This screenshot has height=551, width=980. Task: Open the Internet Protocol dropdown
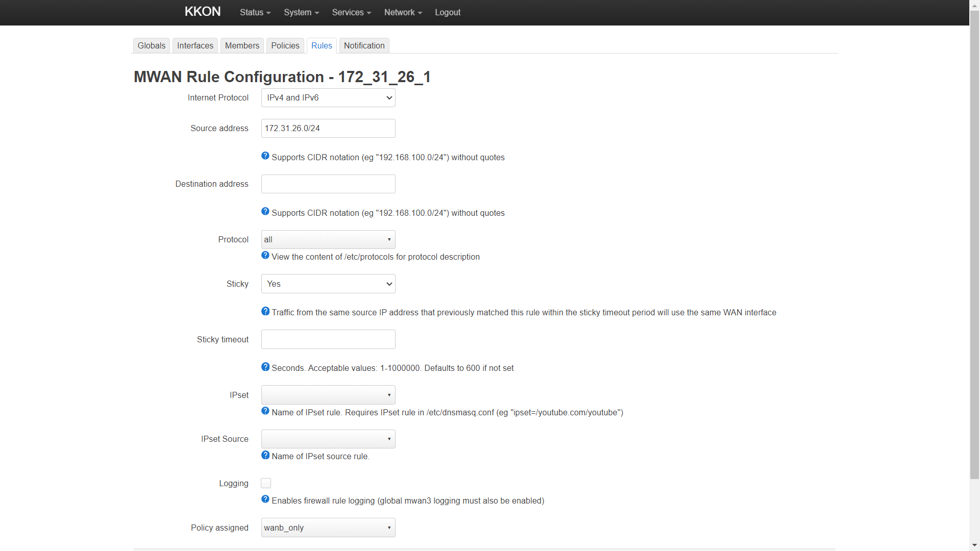tap(328, 98)
